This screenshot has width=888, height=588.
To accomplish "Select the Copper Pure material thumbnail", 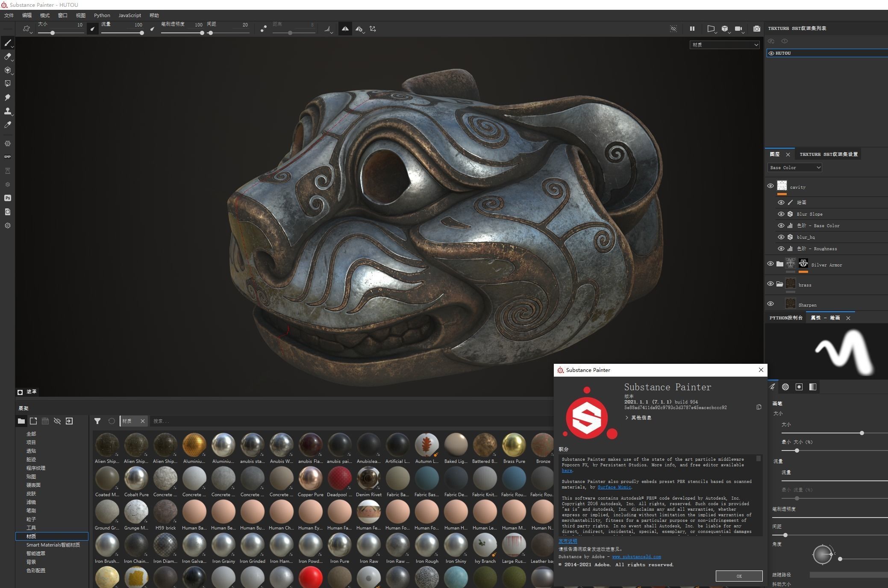I will (x=311, y=478).
